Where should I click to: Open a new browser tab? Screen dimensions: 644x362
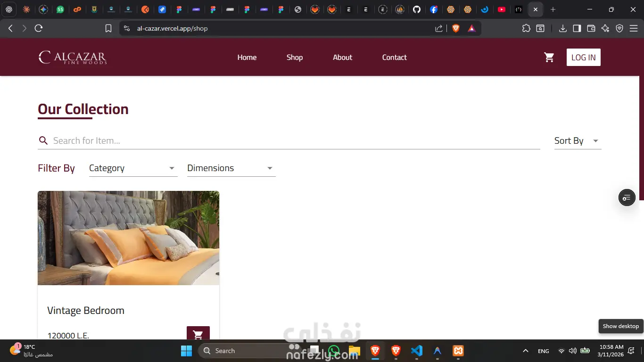553,9
